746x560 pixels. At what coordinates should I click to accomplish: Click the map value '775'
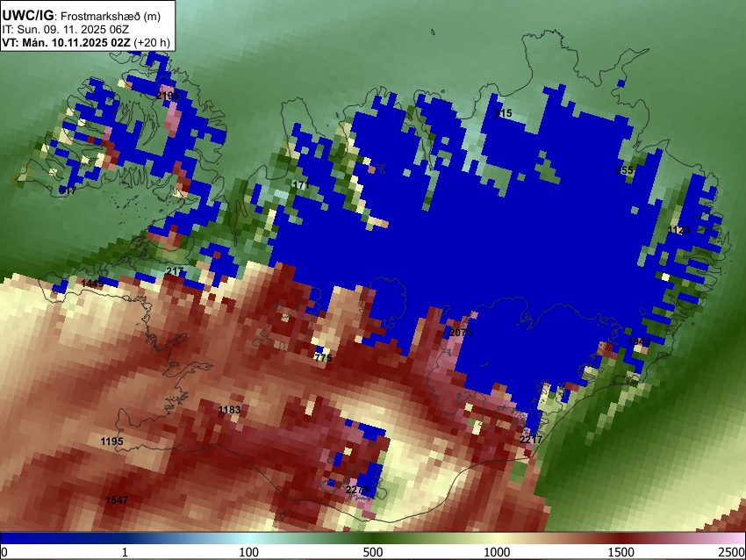(x=323, y=358)
